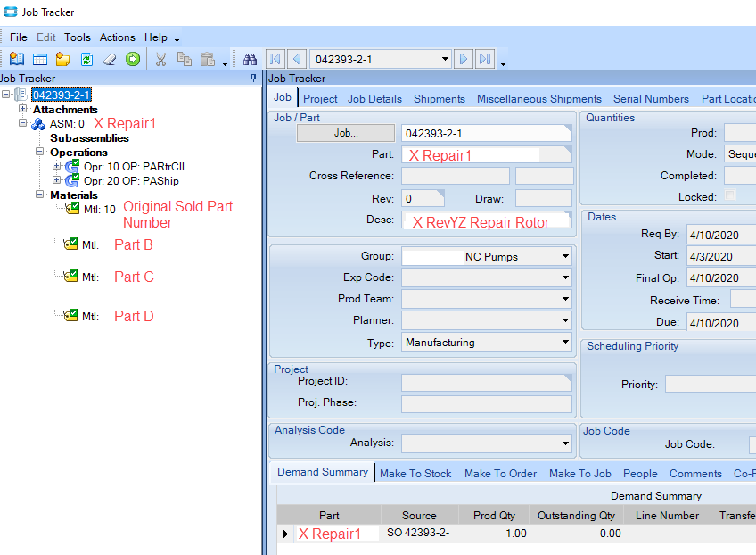Screen dimensions: 756x555
Task: Expand the Opr: 10 OP: PARtrCll node
Action: (56, 166)
